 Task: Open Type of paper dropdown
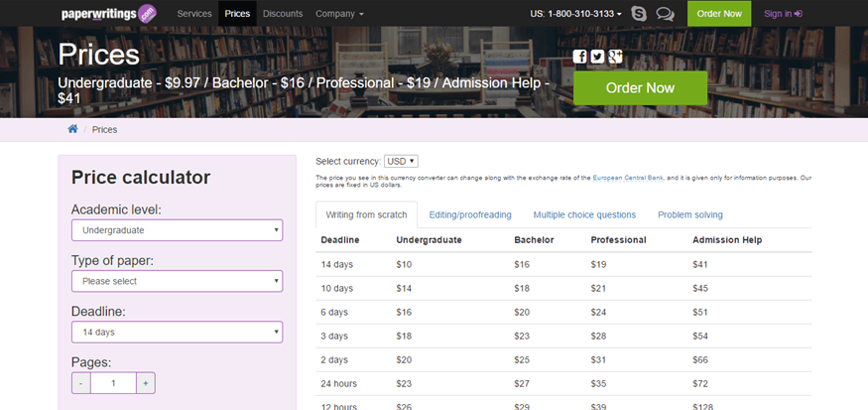click(x=178, y=281)
